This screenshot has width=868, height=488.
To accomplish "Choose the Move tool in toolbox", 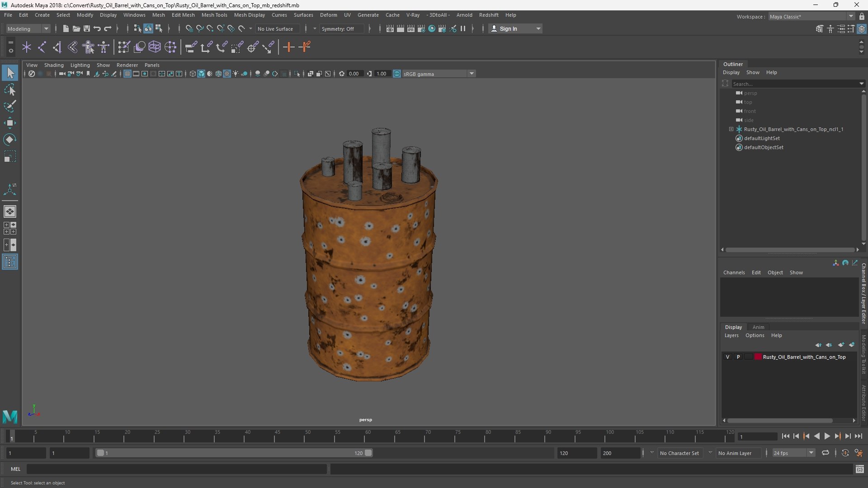I will click(x=10, y=123).
